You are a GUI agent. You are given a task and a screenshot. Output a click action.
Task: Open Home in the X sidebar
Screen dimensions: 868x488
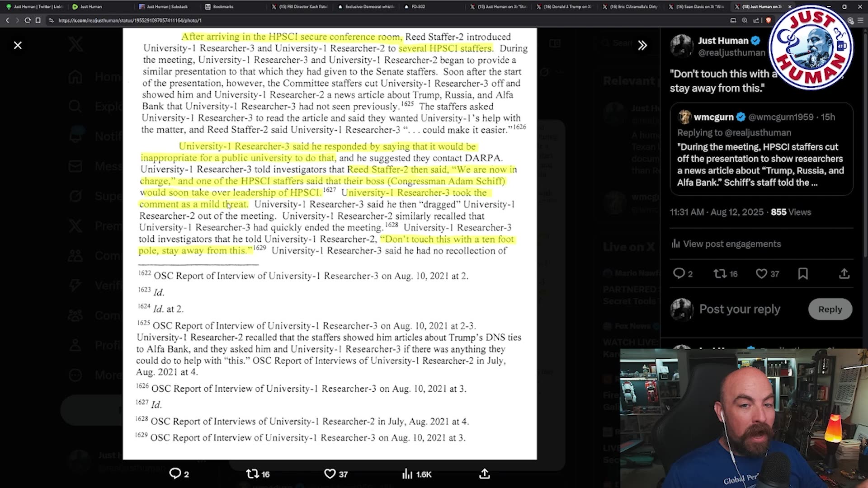point(75,77)
